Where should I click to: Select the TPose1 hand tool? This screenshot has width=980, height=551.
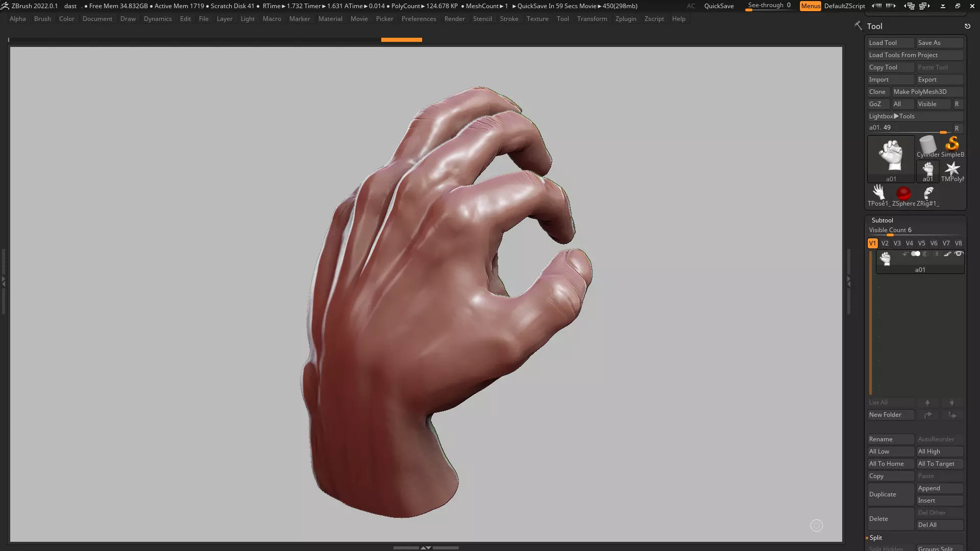click(x=878, y=196)
